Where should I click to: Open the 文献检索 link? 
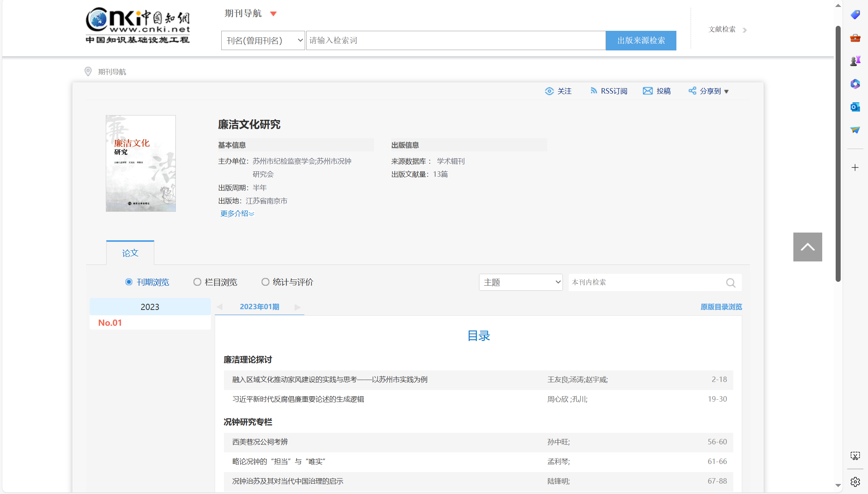(722, 29)
